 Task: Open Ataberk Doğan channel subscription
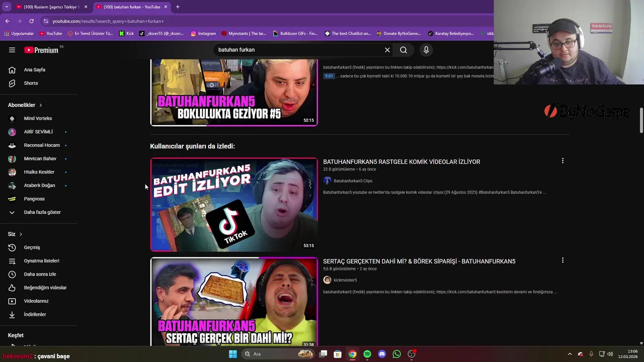click(x=39, y=186)
